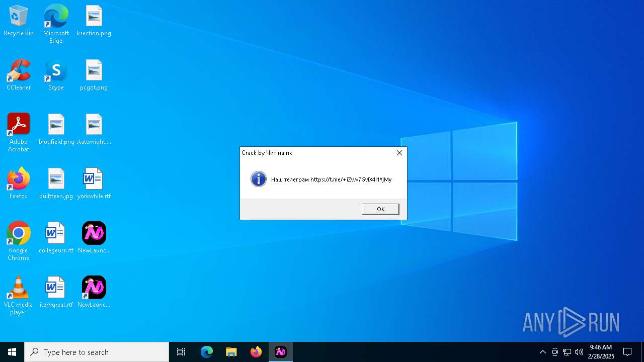Select the blogfield.png file
644x362 pixels.
(x=56, y=130)
